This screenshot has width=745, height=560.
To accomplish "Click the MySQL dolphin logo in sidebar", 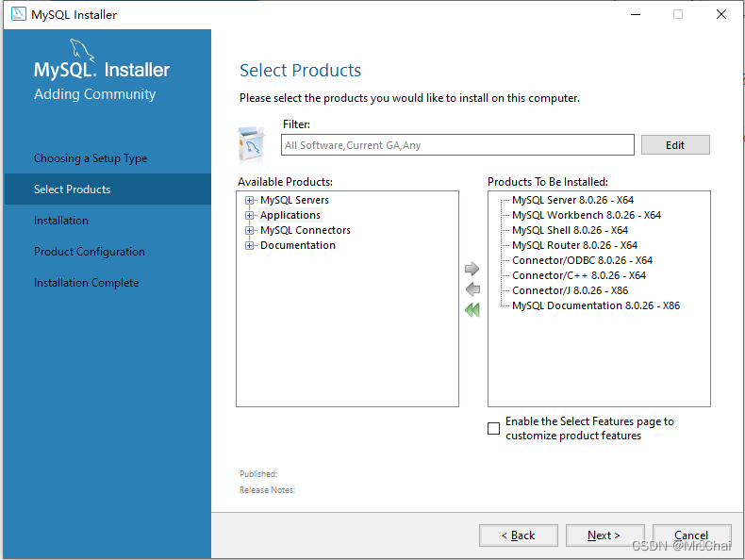I will pyautogui.click(x=82, y=50).
